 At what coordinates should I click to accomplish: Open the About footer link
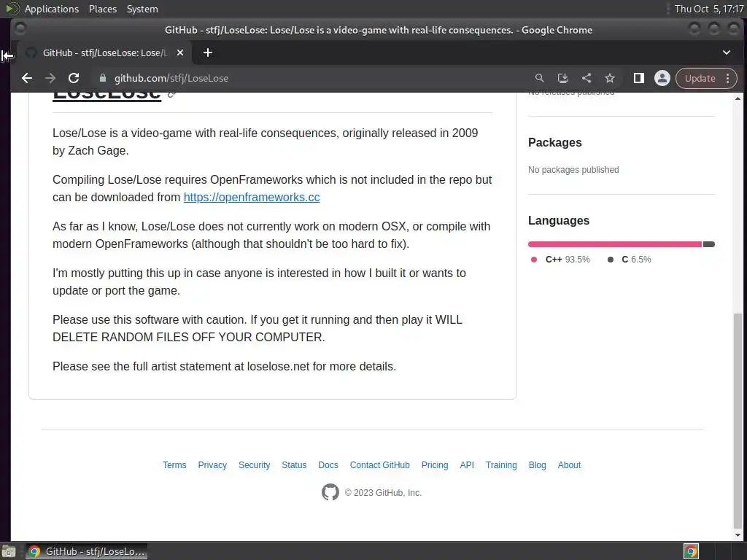[569, 464]
